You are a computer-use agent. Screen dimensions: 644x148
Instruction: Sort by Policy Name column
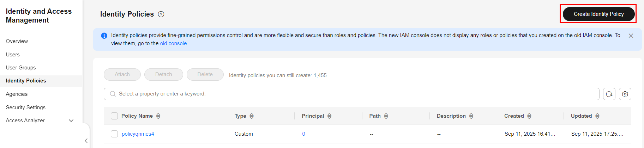coord(158,116)
